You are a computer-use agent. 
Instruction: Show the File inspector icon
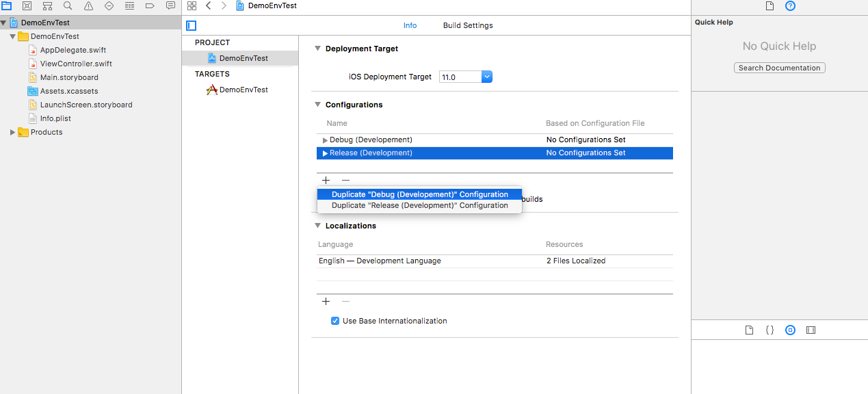pyautogui.click(x=770, y=5)
